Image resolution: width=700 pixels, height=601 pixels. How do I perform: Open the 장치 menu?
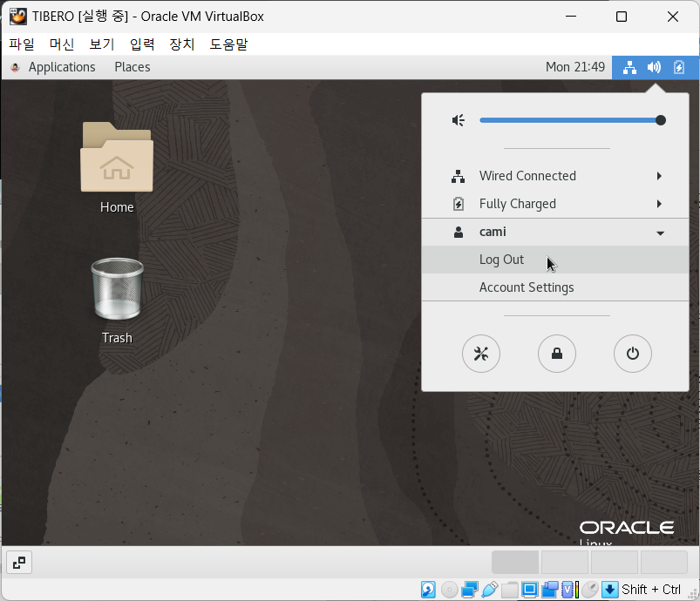point(181,44)
